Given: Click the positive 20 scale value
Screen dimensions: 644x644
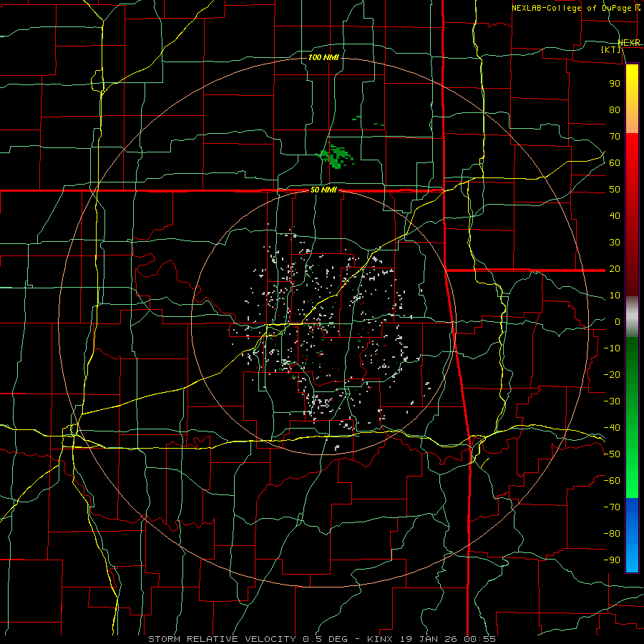Looking at the screenshot, I should coord(615,269).
